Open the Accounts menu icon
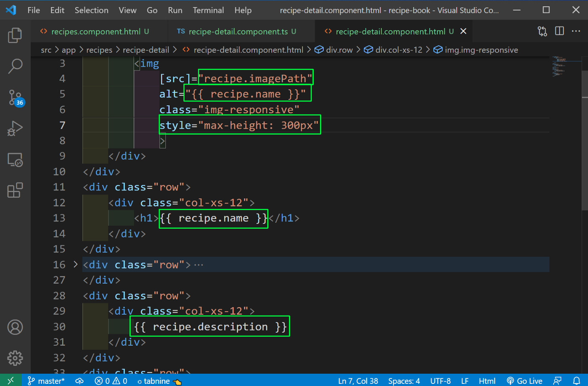This screenshot has width=588, height=386. pos(15,327)
